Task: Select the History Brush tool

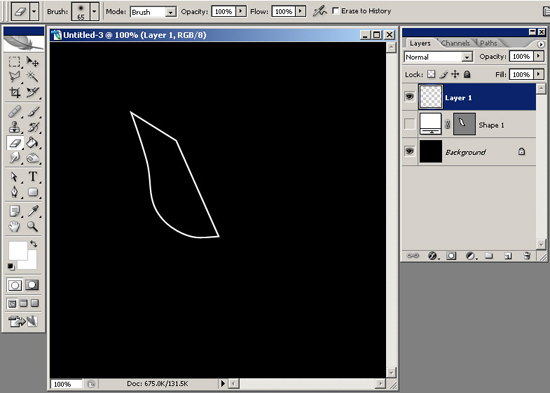Action: point(33,127)
